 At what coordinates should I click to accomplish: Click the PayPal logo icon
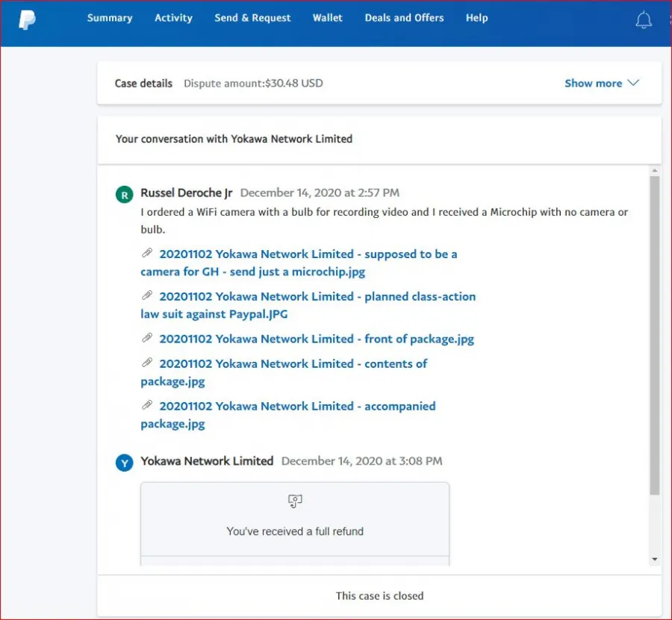click(x=27, y=19)
